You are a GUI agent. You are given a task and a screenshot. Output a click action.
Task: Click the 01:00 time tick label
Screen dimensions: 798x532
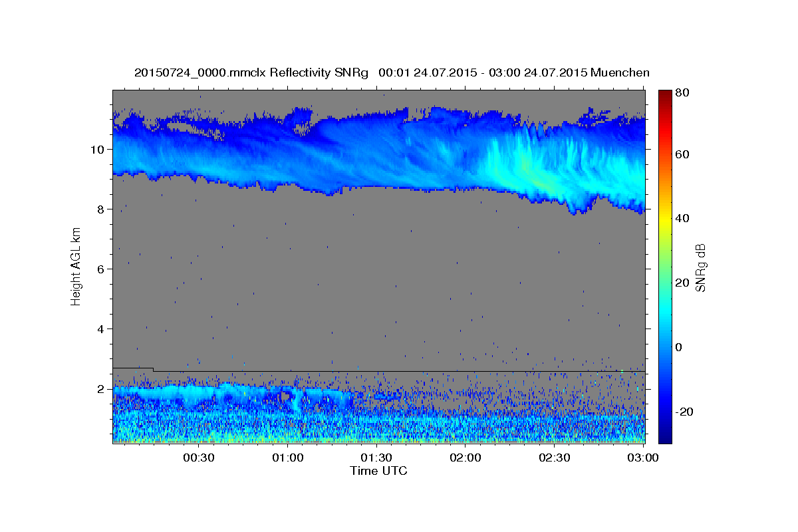point(287,458)
